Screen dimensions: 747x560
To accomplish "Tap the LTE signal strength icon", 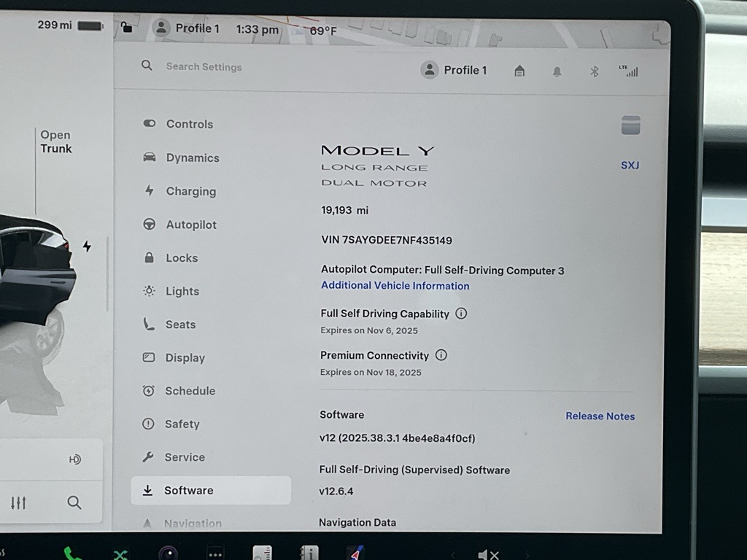I will click(628, 71).
